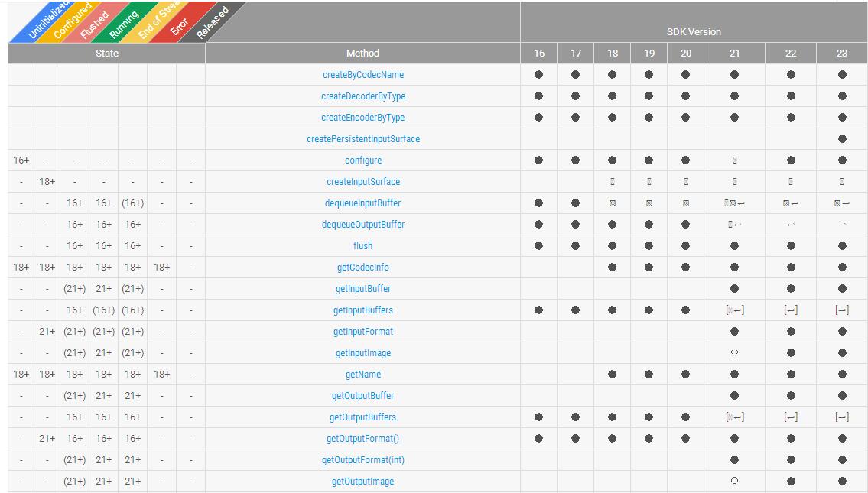Click the grey Released state label

coord(212,23)
